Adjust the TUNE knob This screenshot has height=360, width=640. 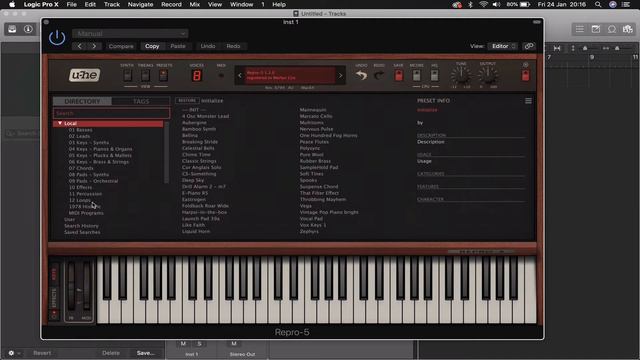461,75
